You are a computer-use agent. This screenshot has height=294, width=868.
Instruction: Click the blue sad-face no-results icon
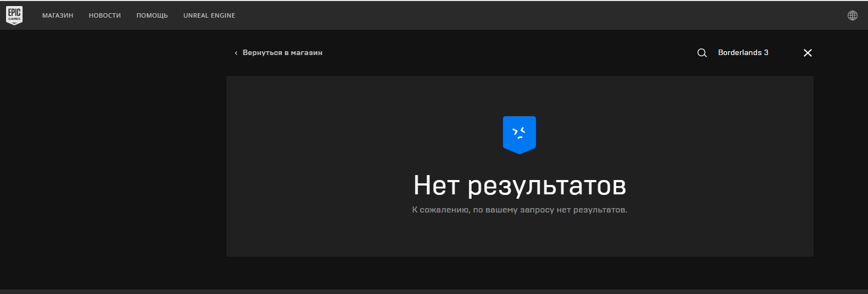(x=519, y=135)
